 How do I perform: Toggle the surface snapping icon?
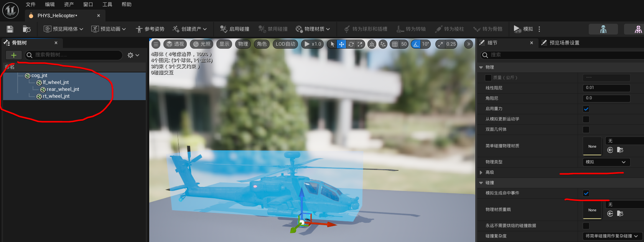click(383, 44)
